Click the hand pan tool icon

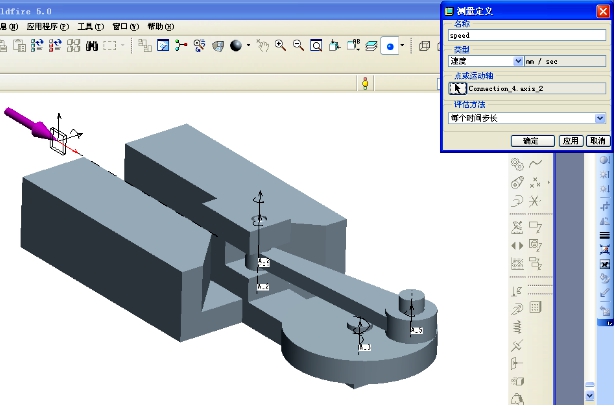pos(263,46)
